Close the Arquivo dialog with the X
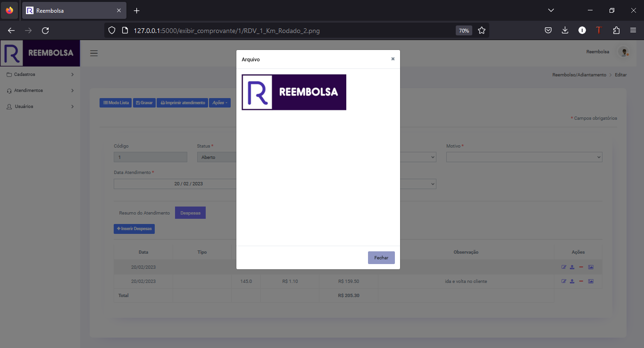644x348 pixels. coord(393,59)
